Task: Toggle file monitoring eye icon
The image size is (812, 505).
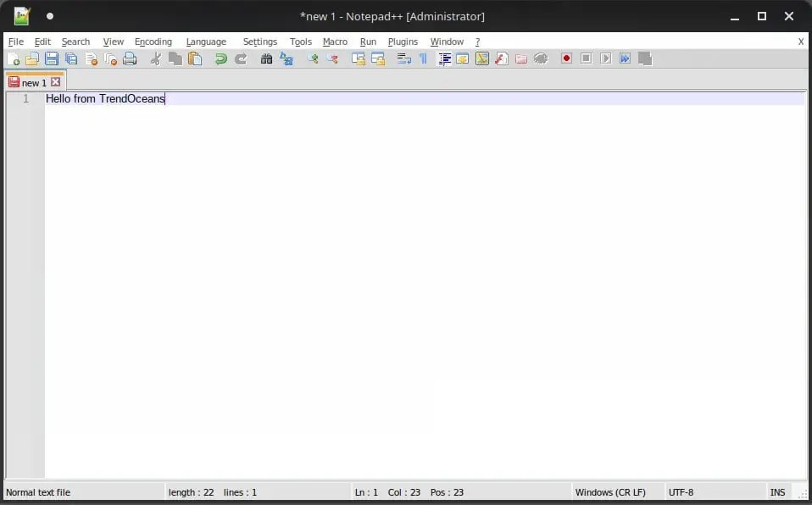Action: 541,58
